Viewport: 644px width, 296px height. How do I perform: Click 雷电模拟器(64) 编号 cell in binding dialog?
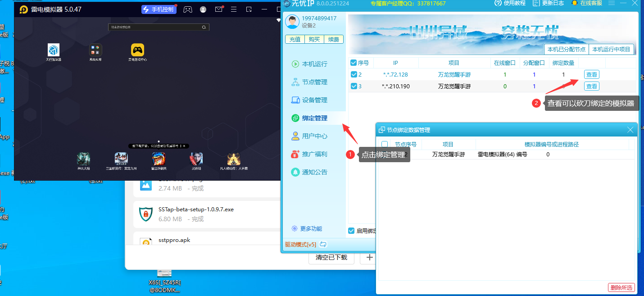(502, 154)
